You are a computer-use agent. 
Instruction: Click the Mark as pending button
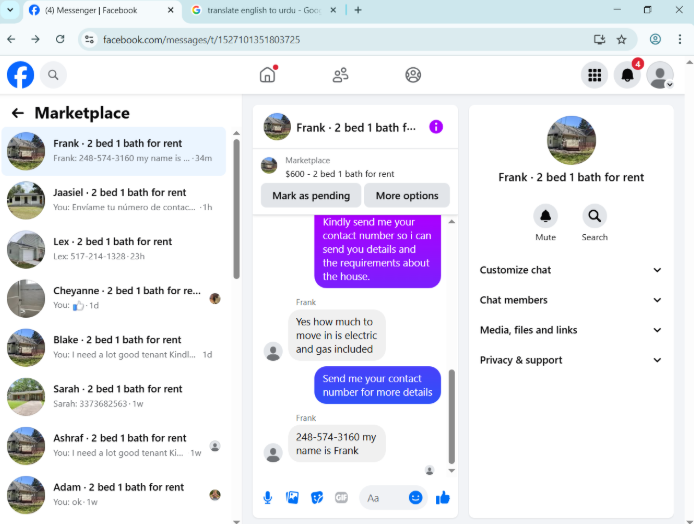(x=311, y=196)
